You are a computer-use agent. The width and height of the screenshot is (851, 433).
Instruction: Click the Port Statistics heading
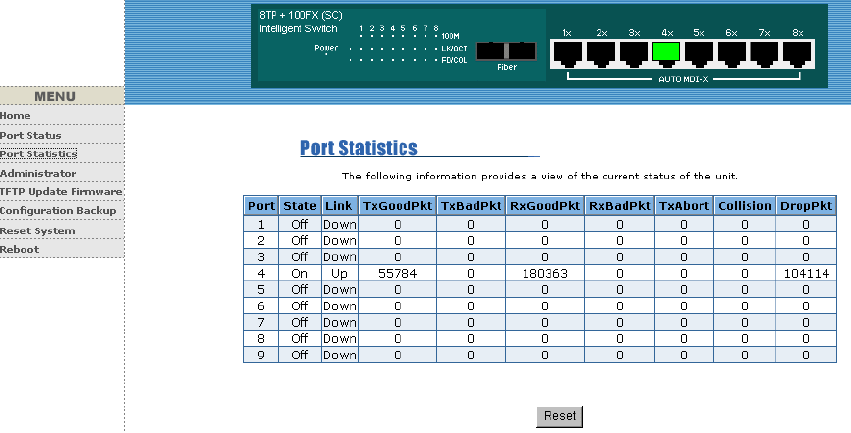pos(359,148)
